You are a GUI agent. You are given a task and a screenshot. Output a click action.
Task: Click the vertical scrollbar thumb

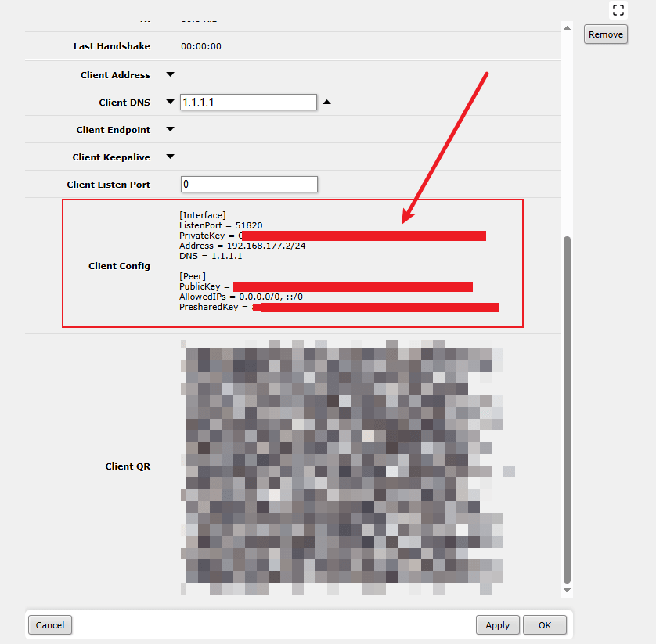tap(568, 407)
